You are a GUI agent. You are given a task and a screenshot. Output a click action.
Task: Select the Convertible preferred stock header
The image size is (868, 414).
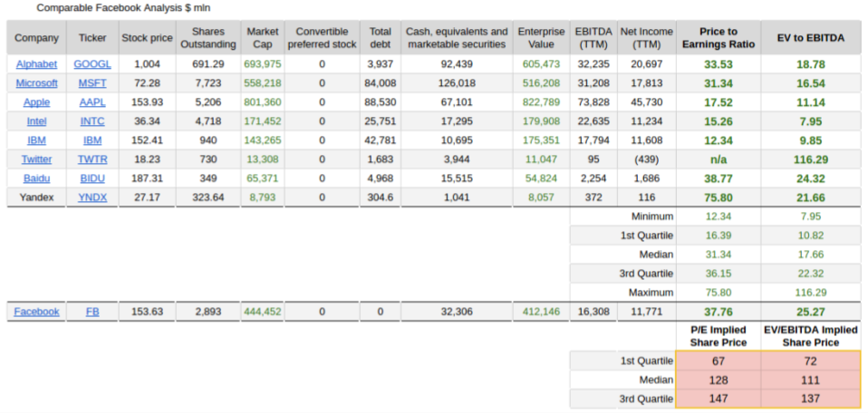[323, 38]
